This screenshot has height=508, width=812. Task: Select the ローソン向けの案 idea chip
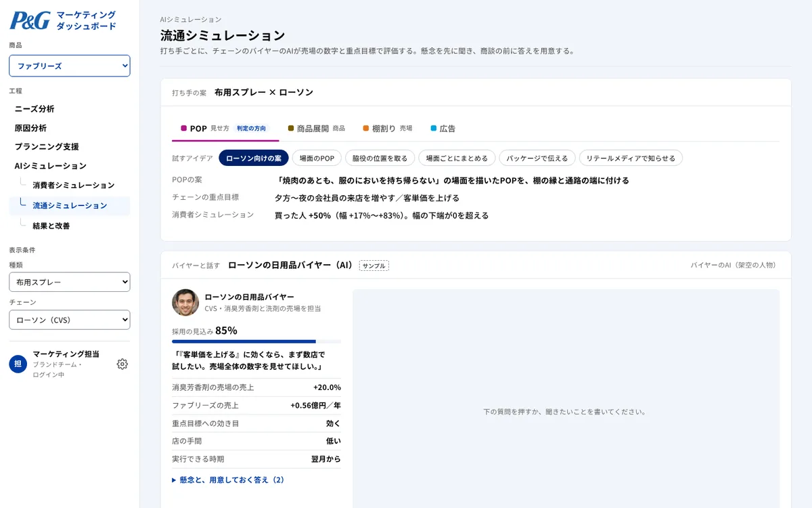click(x=254, y=158)
